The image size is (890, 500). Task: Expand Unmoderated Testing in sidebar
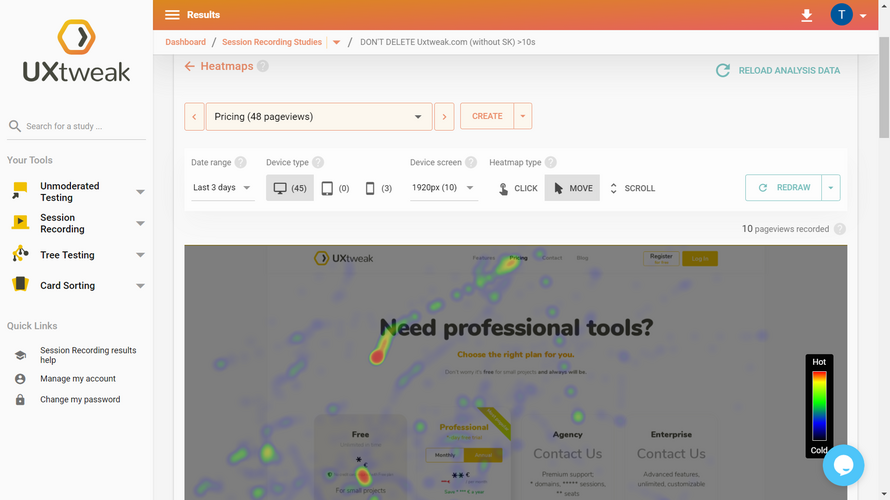140,192
